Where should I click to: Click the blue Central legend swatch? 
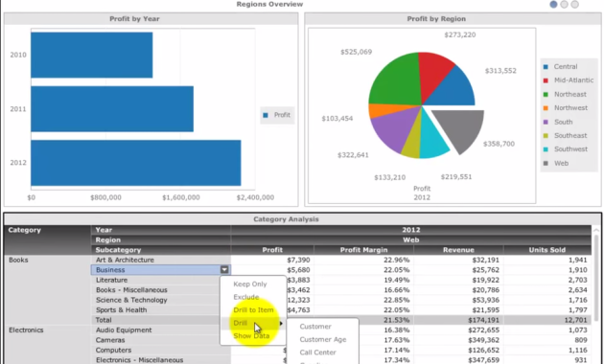(546, 66)
